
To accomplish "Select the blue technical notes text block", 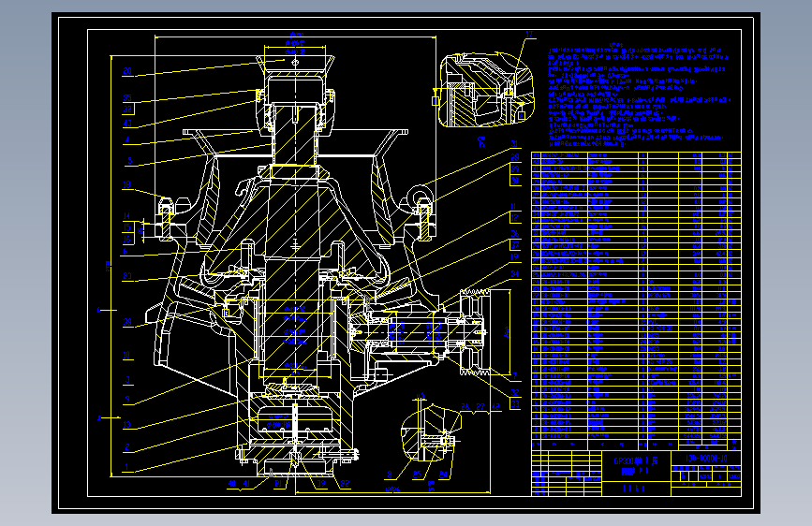I will [639, 93].
